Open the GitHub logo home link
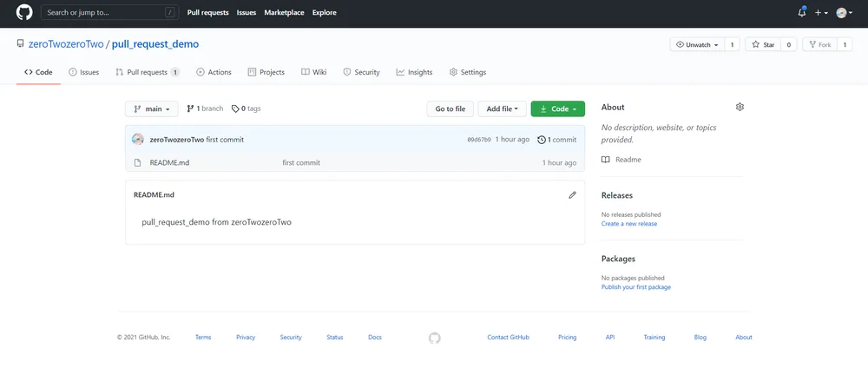 click(24, 12)
